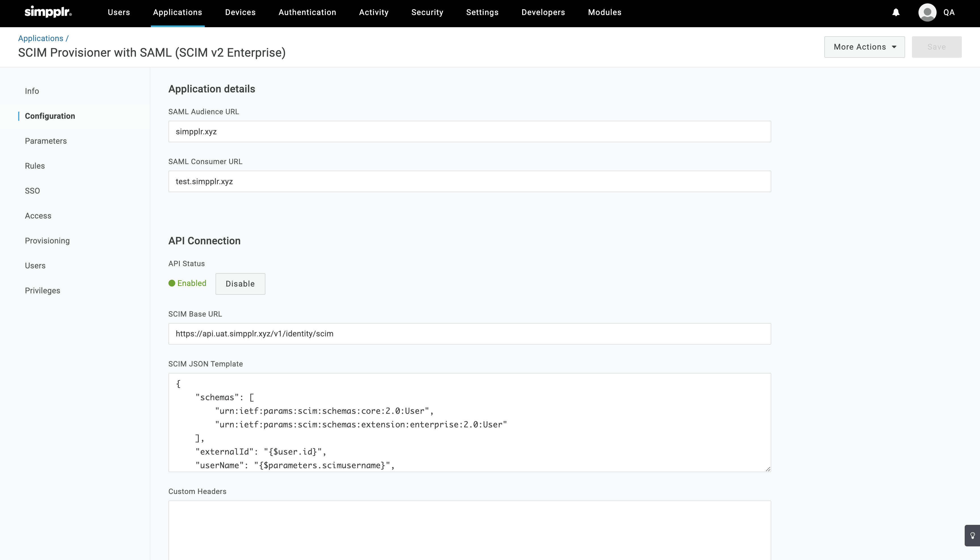Open the Developers menu
The image size is (980, 560).
[543, 12]
